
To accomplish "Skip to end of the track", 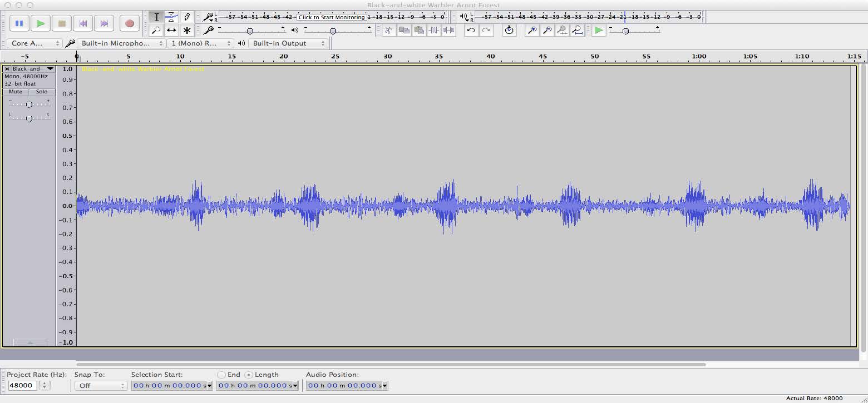I will [x=104, y=23].
